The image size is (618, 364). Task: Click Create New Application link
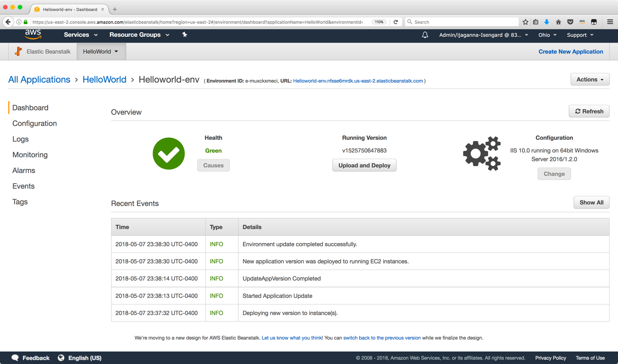571,51
